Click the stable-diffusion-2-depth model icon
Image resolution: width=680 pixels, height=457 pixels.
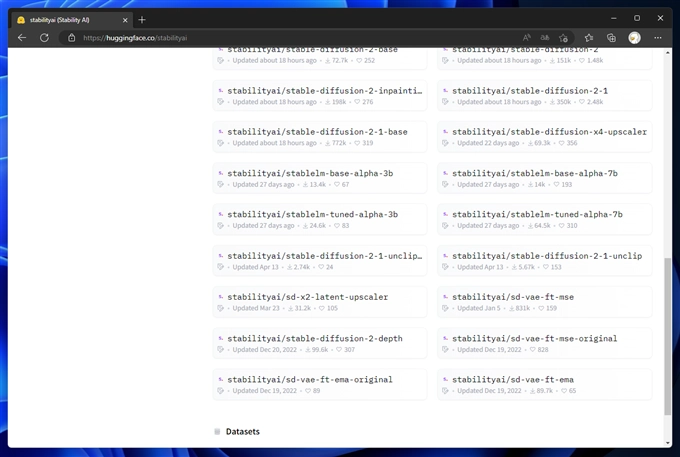pos(221,338)
